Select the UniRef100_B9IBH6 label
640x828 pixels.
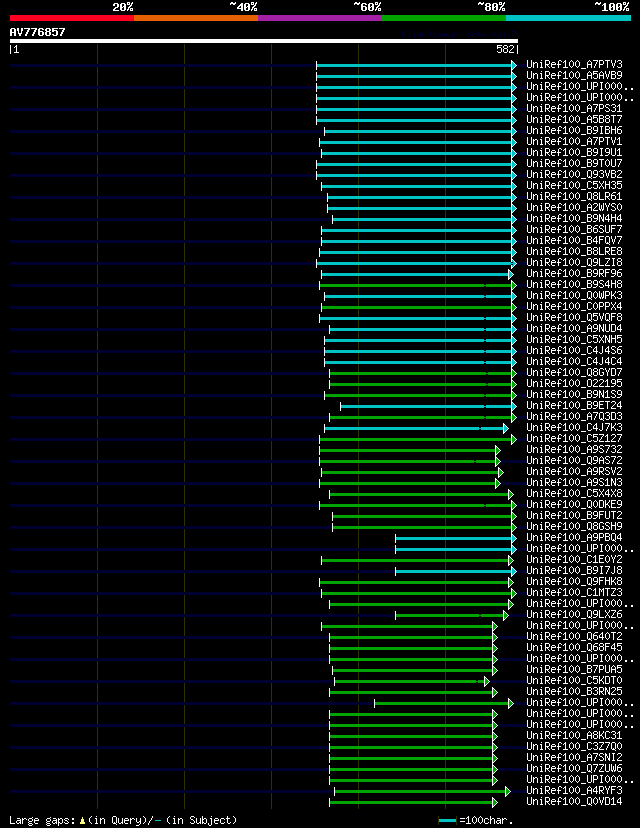point(574,130)
